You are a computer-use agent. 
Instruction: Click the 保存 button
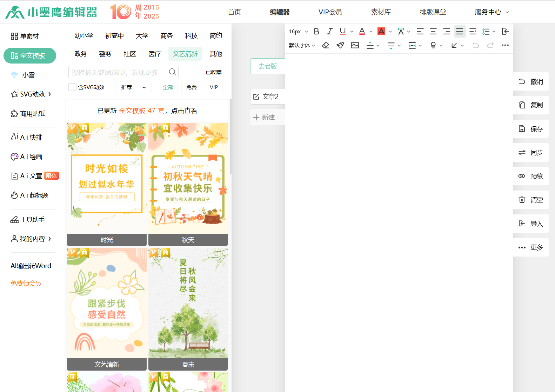click(x=531, y=129)
